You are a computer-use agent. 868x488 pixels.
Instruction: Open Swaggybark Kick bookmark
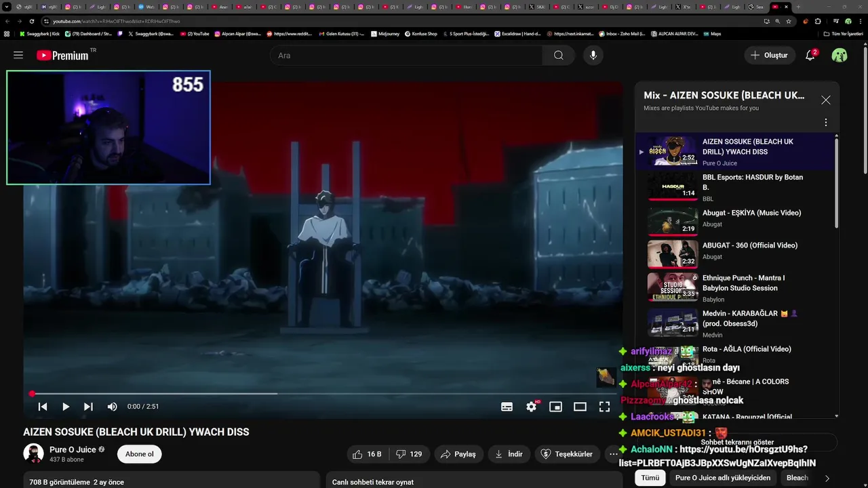tap(39, 34)
